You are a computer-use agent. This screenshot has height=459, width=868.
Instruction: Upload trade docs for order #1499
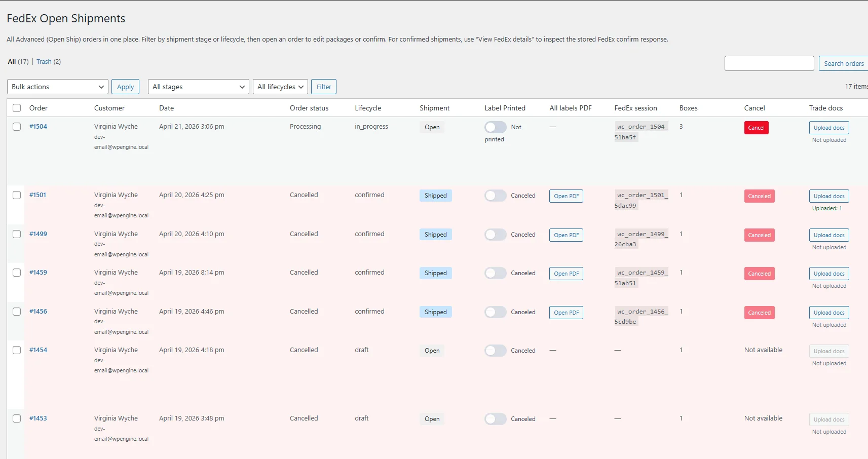point(829,235)
